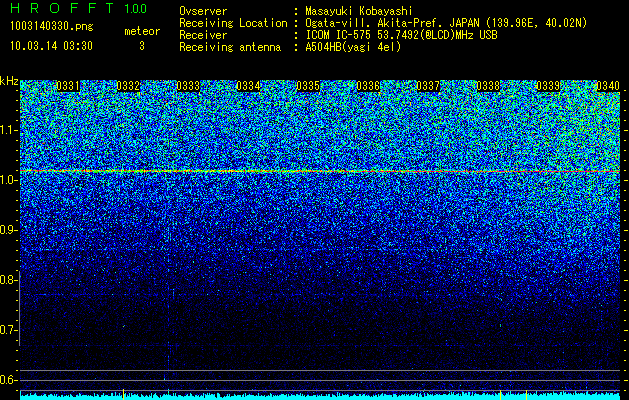The height and width of the screenshot is (400, 629).
Task: Click the 0334 time marker
Action: [248, 86]
